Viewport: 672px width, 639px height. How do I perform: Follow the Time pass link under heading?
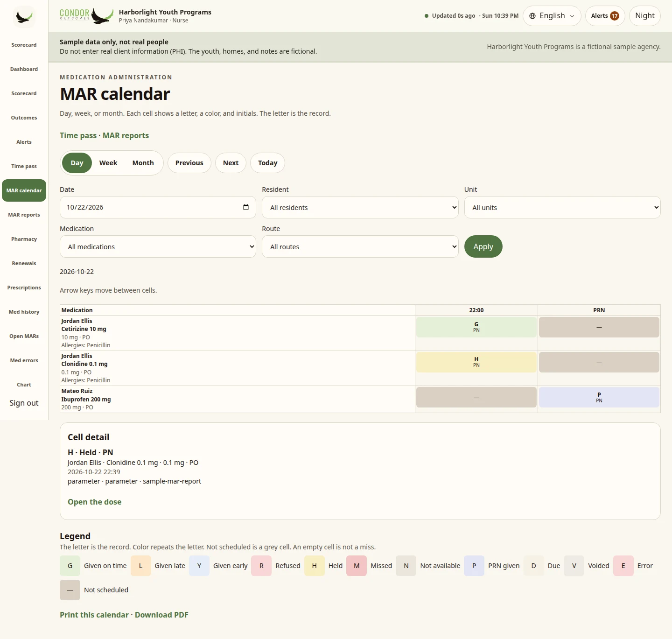(x=78, y=135)
